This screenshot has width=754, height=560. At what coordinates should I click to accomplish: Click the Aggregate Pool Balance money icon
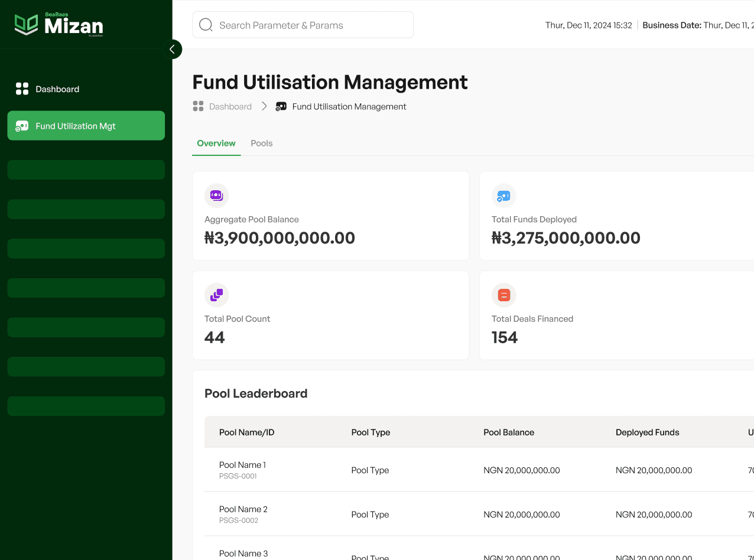pos(216,195)
